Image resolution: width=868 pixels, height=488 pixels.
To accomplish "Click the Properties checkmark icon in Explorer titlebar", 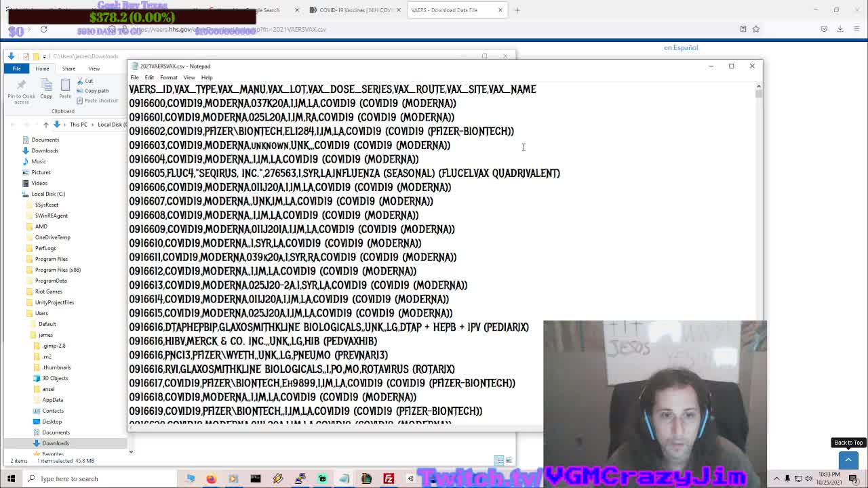I will pyautogui.click(x=26, y=56).
